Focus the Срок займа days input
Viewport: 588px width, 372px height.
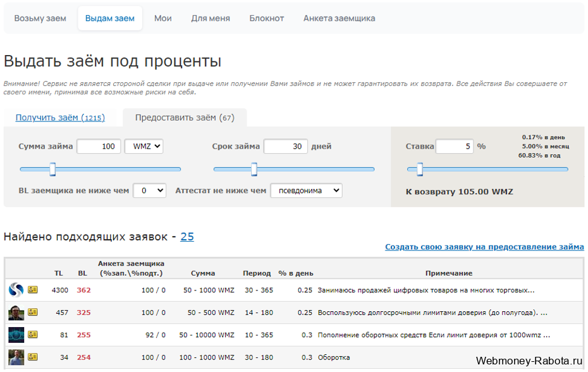coord(286,146)
